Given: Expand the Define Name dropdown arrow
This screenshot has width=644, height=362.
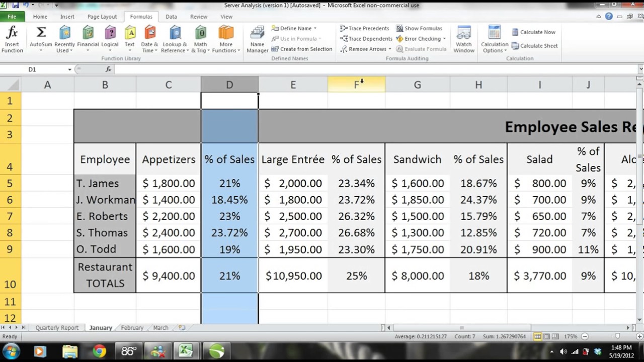Looking at the screenshot, I should [x=315, y=29].
